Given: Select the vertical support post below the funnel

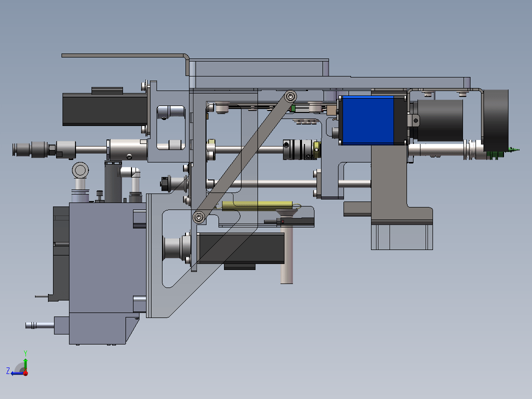Looking at the screenshot, I should click(x=287, y=255).
